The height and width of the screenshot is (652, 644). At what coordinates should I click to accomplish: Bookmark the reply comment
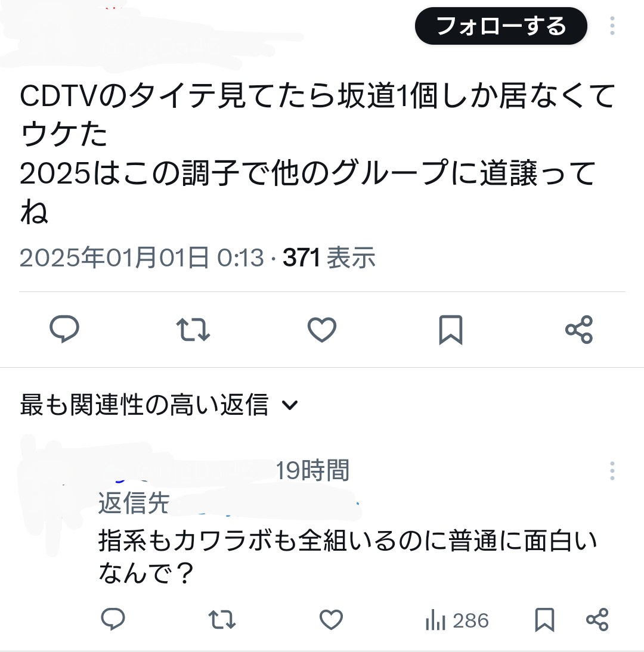[x=544, y=620]
